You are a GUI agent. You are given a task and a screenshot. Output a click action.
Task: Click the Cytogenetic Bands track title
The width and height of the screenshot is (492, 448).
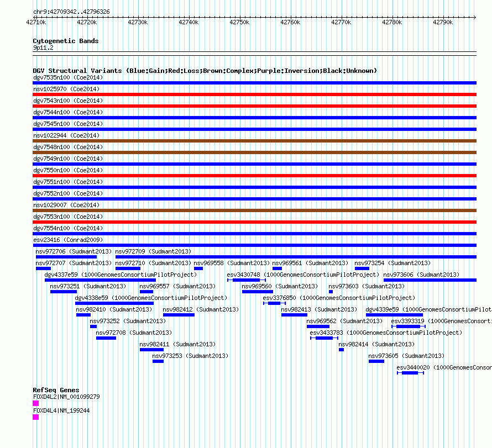pyautogui.click(x=66, y=41)
